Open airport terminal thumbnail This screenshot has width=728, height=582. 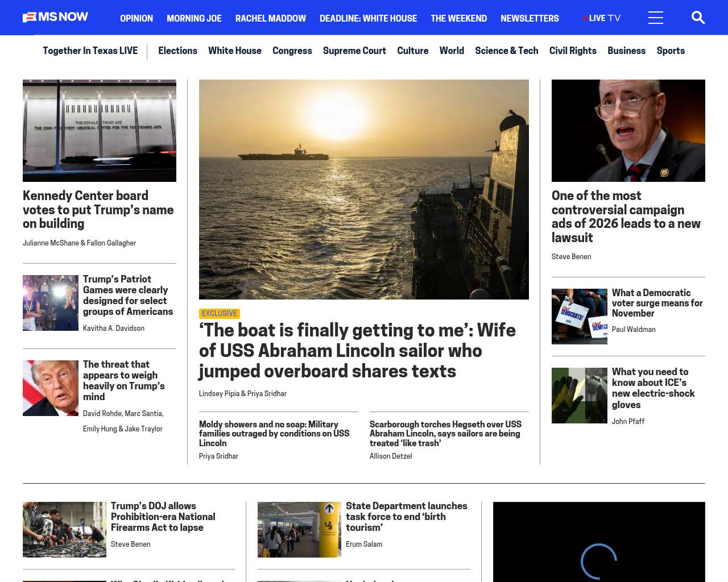coord(299,530)
